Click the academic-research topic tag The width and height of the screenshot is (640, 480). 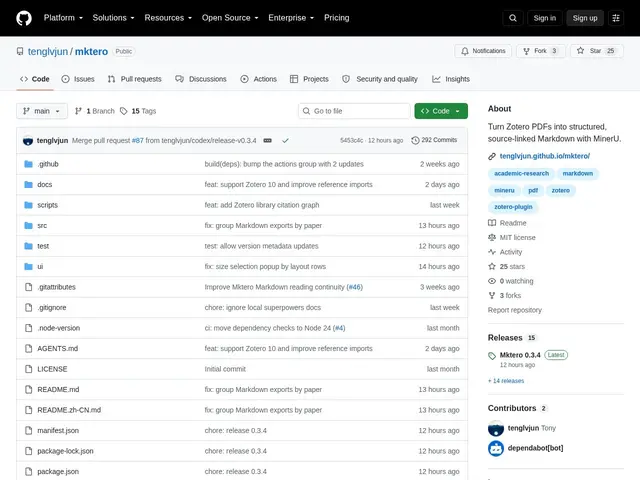coord(521,173)
